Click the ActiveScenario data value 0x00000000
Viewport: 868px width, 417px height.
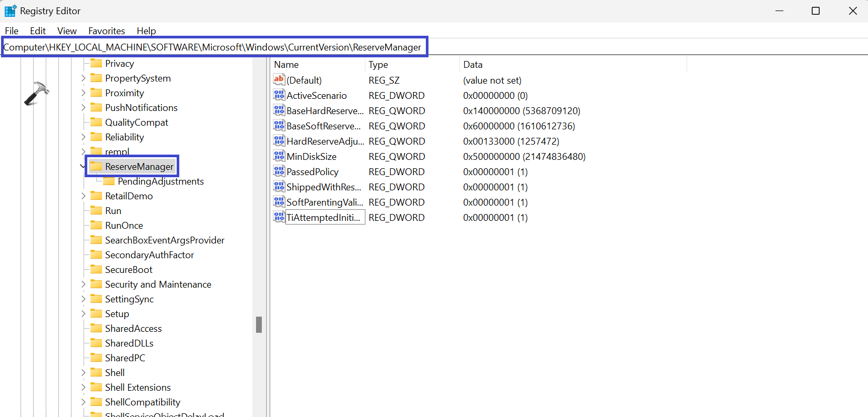(x=495, y=95)
